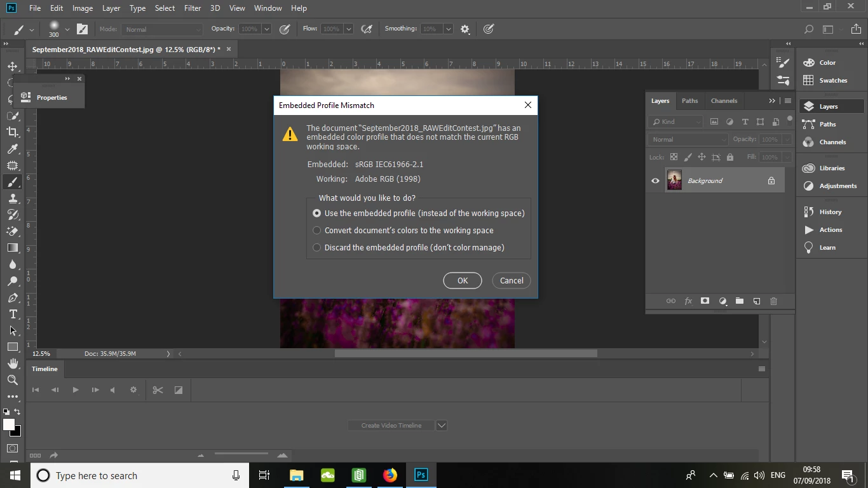
Task: Select the Horizontal Type tool
Action: click(x=13, y=314)
